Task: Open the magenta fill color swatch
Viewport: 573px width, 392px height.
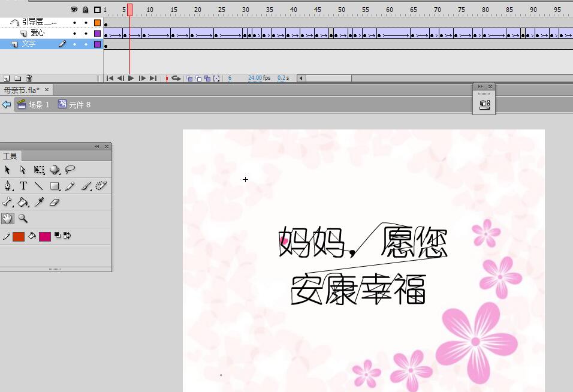Action: (45, 236)
